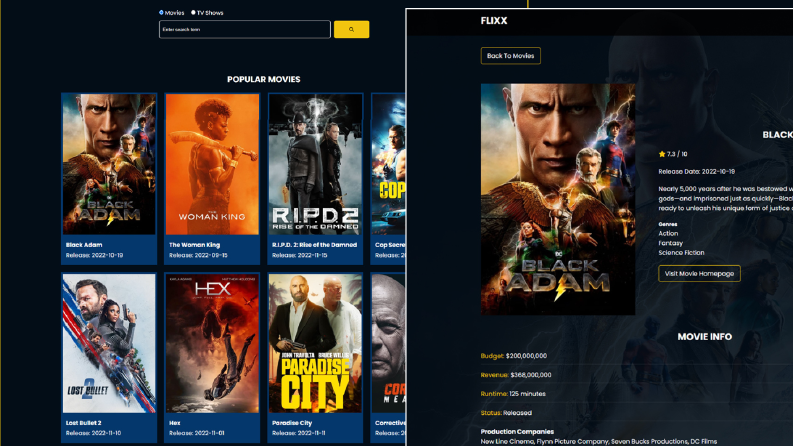Viewport: 793px width, 446px height.
Task: Click the Hex title text
Action: (174, 423)
